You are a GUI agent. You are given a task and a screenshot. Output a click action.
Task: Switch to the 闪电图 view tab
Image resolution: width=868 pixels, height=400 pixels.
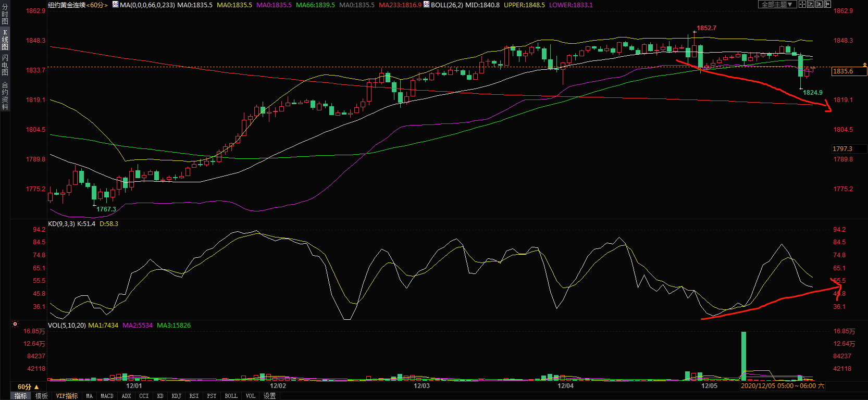[5, 65]
